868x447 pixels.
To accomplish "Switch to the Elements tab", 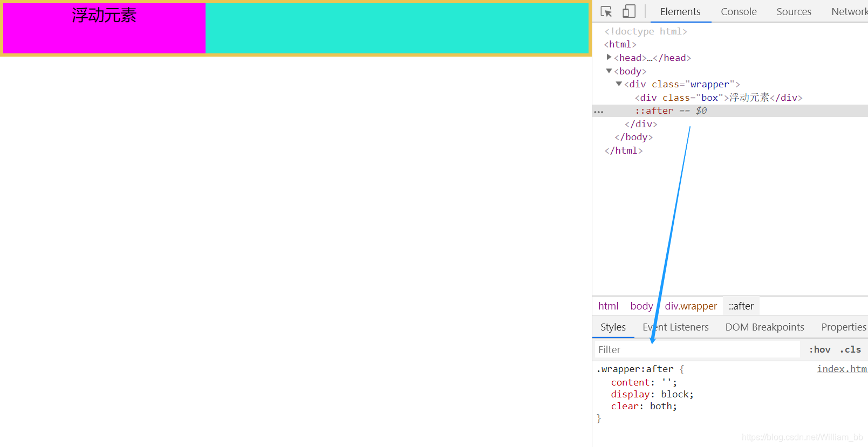I will tap(680, 11).
